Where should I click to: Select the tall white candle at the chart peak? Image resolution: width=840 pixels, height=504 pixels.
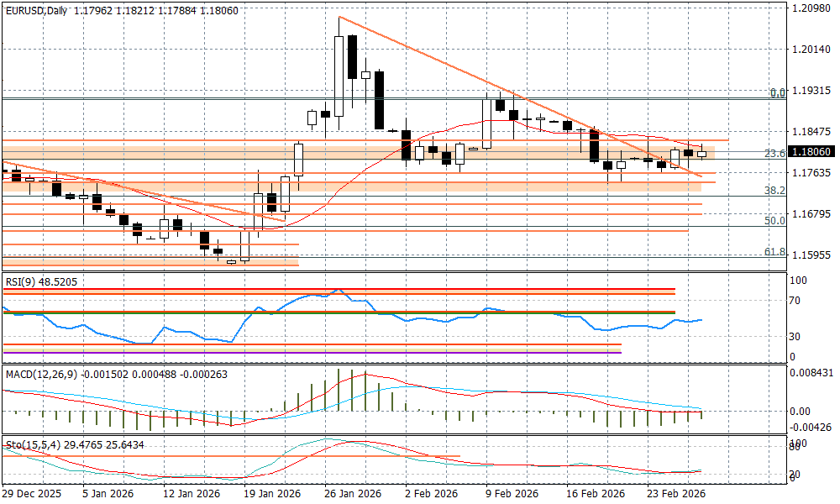[x=339, y=76]
